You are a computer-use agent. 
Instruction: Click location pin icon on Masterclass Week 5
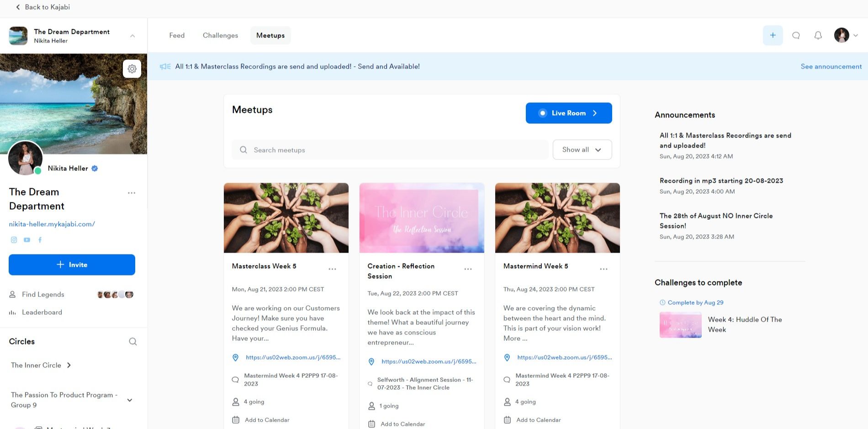coord(235,358)
